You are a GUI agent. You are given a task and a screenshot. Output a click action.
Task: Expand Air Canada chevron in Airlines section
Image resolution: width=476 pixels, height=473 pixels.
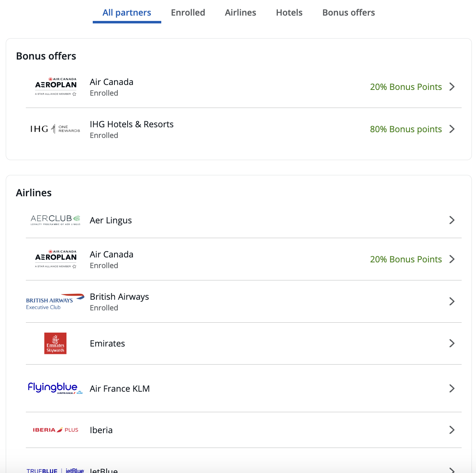click(x=452, y=259)
